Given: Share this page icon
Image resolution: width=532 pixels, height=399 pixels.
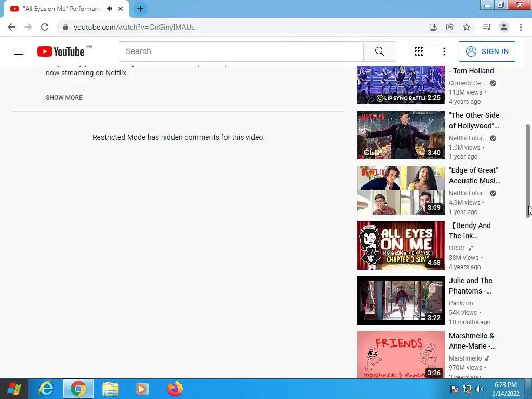Looking at the screenshot, I should [x=449, y=27].
